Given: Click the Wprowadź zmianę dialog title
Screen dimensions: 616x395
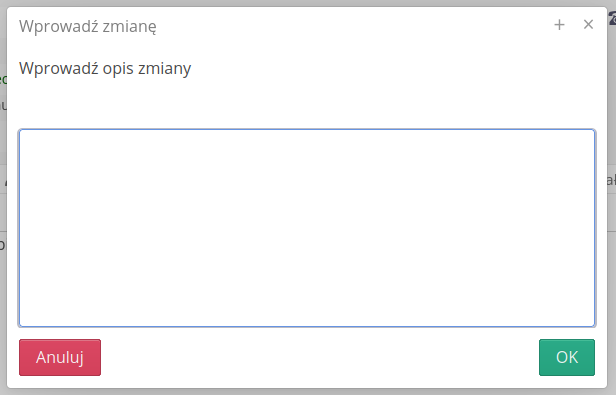Looking at the screenshot, I should point(88,26).
